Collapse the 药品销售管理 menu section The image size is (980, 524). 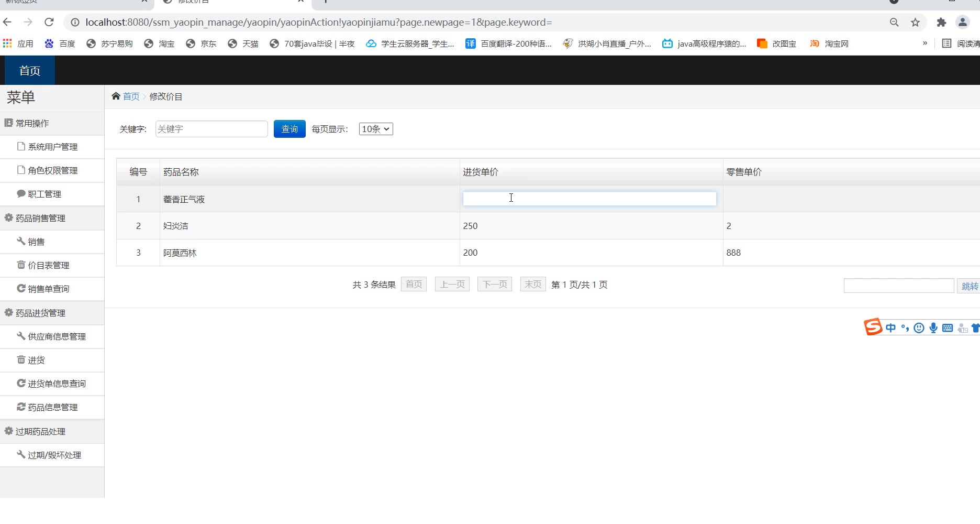[52, 218]
